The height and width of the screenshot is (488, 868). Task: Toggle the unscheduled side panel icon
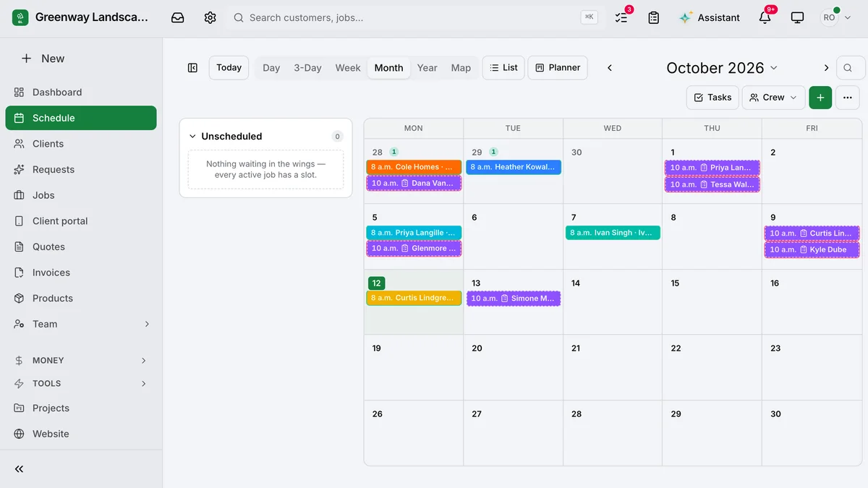click(192, 68)
